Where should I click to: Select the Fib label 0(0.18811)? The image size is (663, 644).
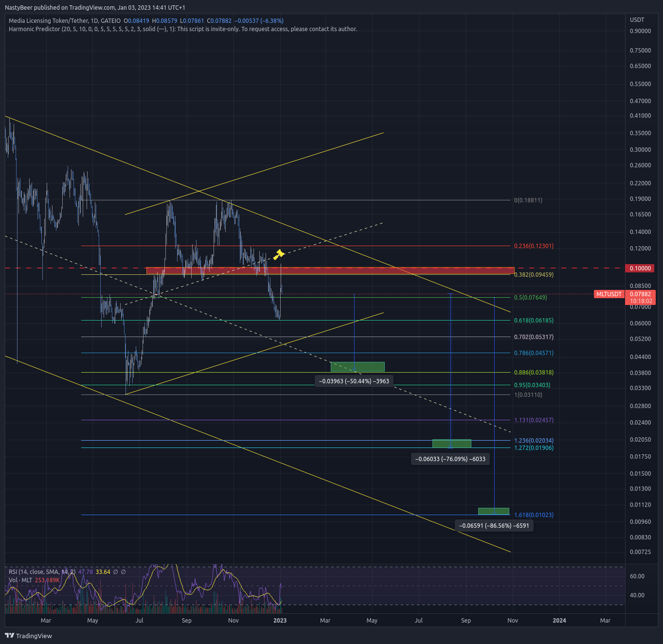tap(528, 200)
